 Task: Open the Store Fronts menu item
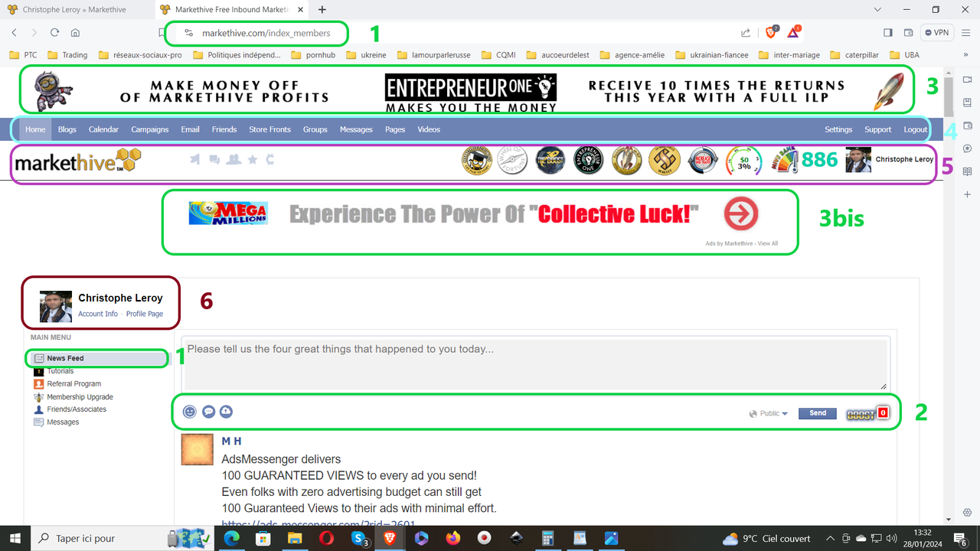coord(269,129)
